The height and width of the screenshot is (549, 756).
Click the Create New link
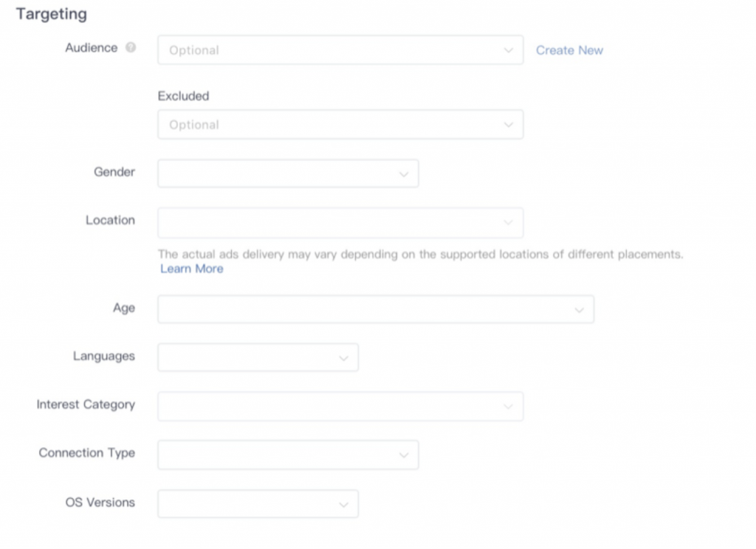pyautogui.click(x=569, y=50)
